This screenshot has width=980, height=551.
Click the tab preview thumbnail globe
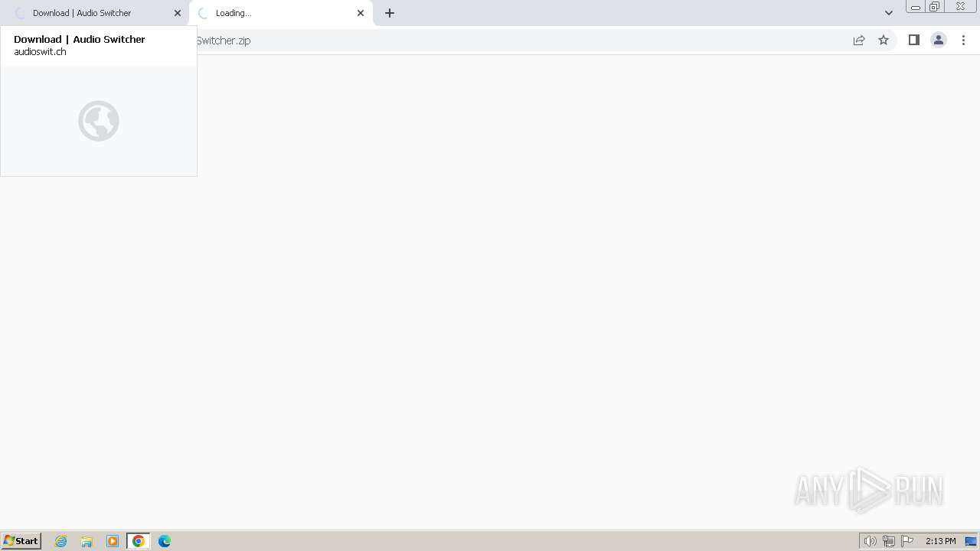click(99, 121)
